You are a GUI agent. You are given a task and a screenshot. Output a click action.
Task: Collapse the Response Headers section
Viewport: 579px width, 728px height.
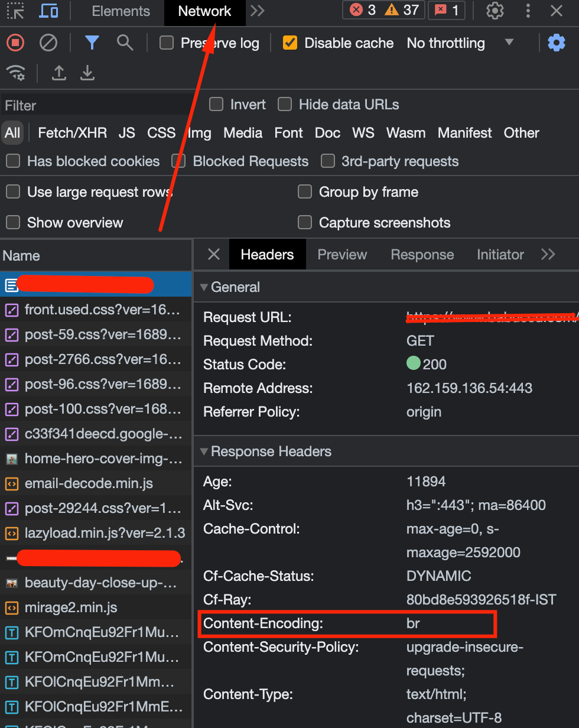tap(204, 451)
